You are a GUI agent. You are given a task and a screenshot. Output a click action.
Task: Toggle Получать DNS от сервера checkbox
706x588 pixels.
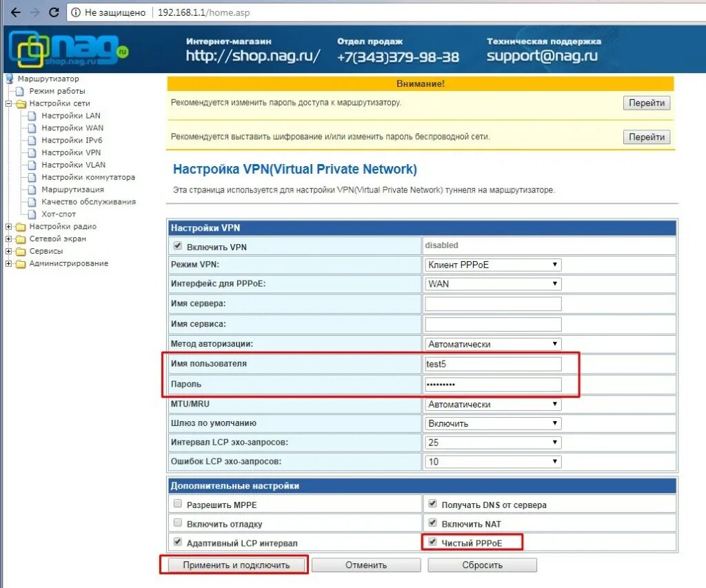point(433,503)
